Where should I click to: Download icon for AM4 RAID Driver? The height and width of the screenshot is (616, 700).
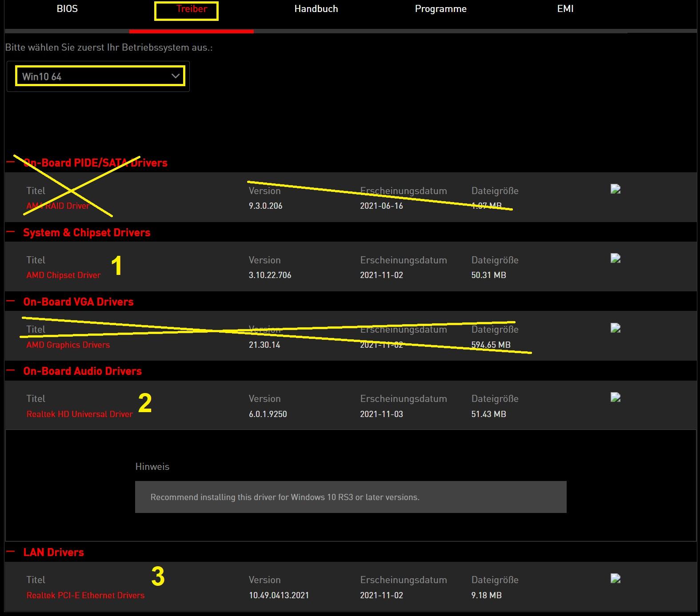tap(616, 189)
